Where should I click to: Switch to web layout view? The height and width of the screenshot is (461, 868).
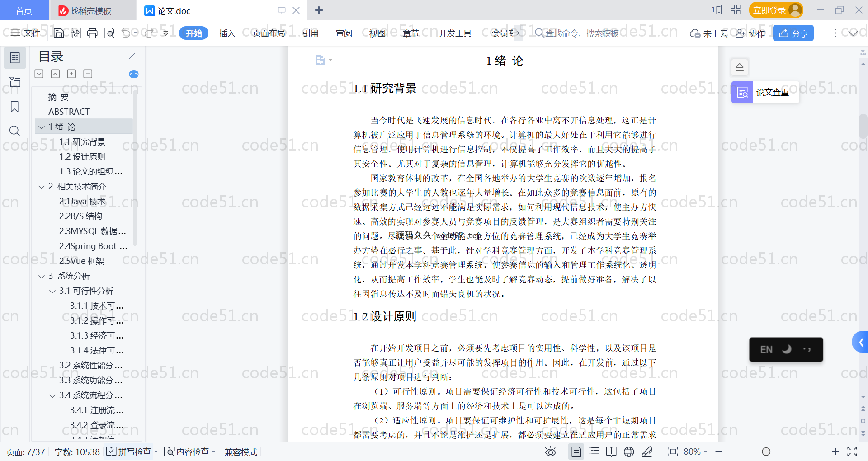coord(629,452)
